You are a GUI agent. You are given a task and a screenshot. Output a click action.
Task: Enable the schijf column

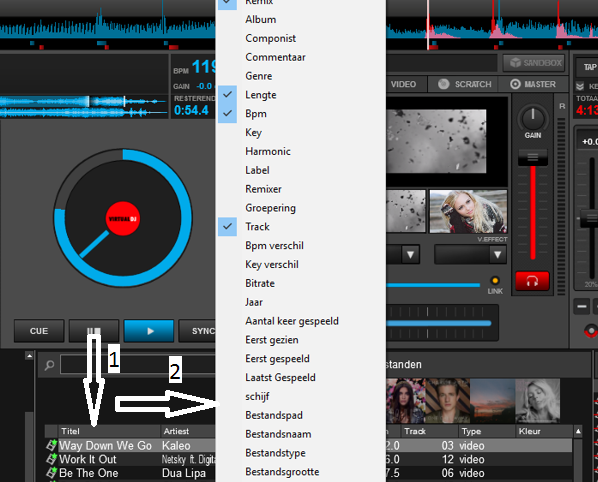click(x=257, y=396)
